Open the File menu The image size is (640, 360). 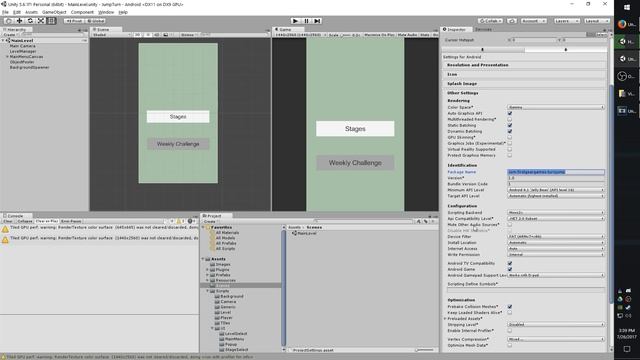coord(5,12)
